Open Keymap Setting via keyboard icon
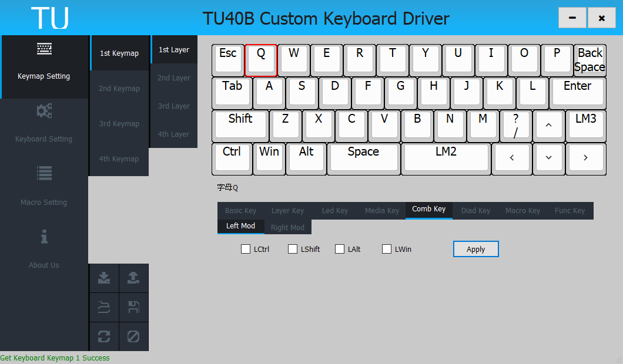The image size is (623, 364). (44, 49)
